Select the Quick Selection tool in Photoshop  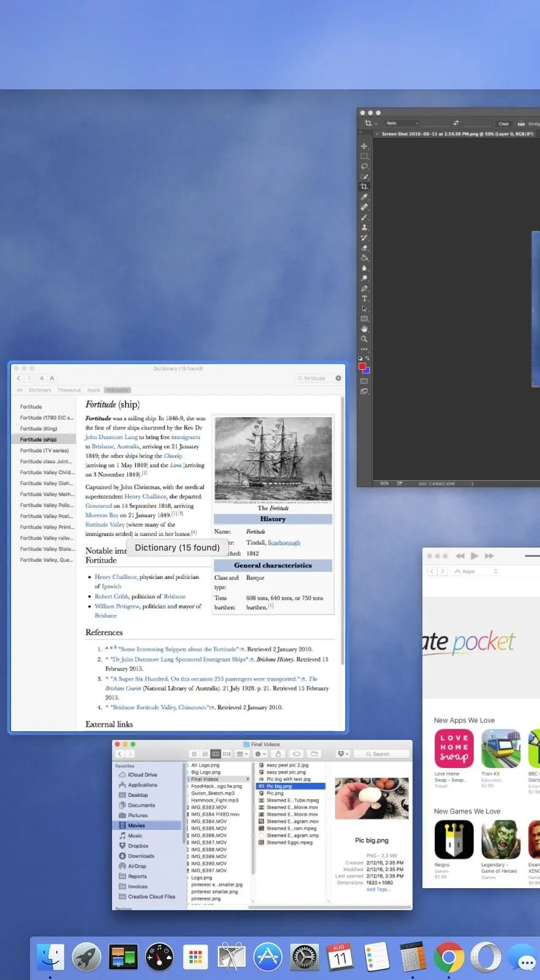coord(364,176)
